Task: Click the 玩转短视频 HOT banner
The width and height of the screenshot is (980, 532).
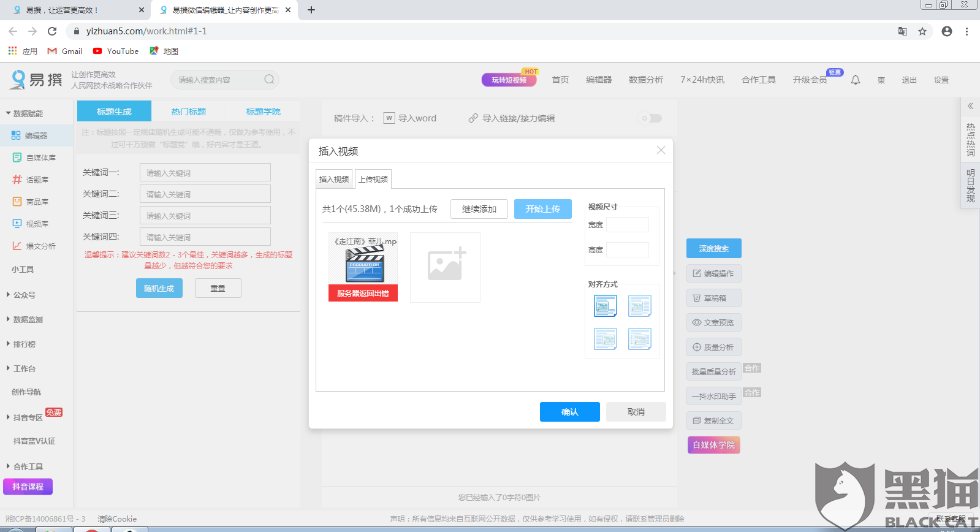Action: coord(509,80)
